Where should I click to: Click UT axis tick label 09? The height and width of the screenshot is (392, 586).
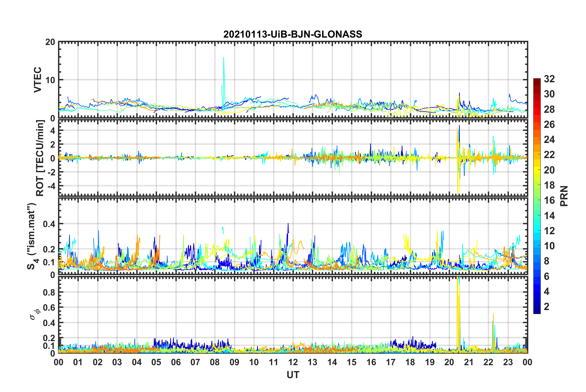click(x=234, y=362)
